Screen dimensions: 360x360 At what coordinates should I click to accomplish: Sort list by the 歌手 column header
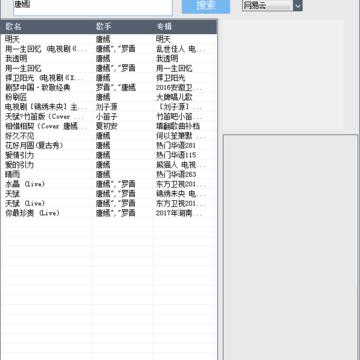click(x=104, y=26)
